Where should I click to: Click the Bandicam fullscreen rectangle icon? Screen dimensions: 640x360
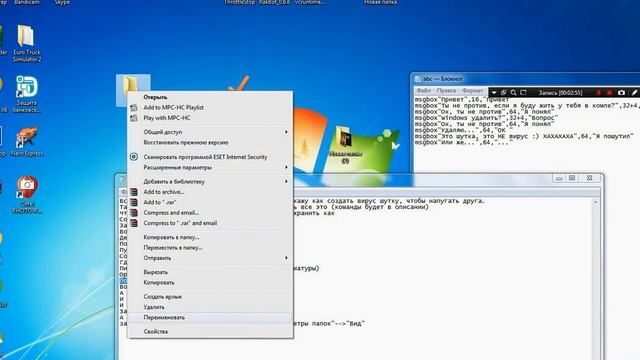pyautogui.click(x=523, y=93)
